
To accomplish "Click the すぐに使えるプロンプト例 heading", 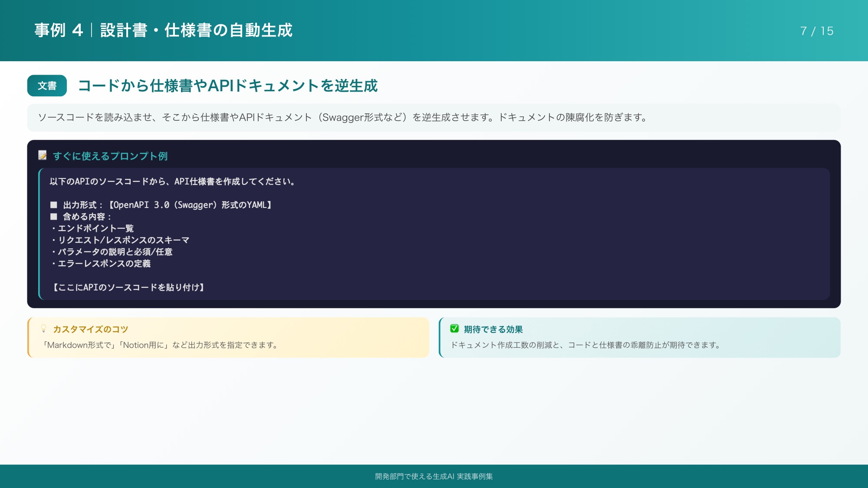I will pyautogui.click(x=110, y=156).
